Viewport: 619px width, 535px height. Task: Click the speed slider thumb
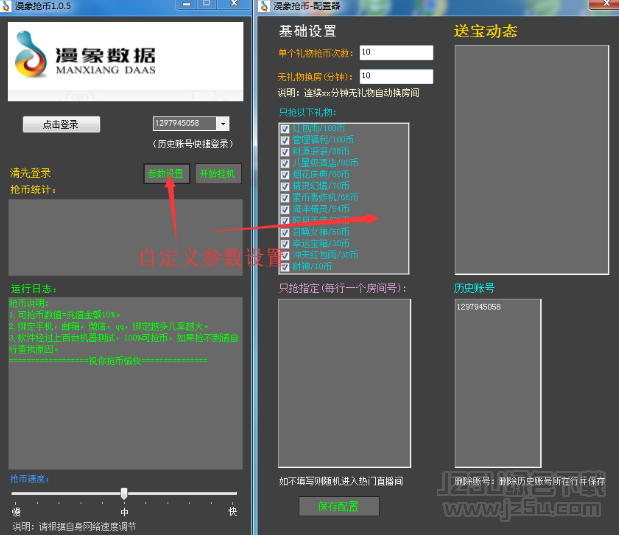pos(124,493)
